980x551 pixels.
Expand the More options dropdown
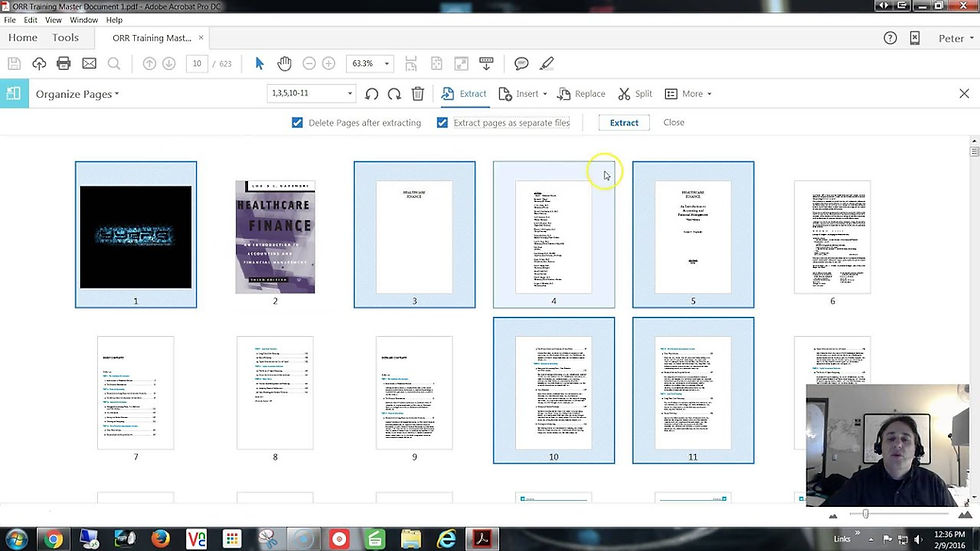(x=688, y=94)
